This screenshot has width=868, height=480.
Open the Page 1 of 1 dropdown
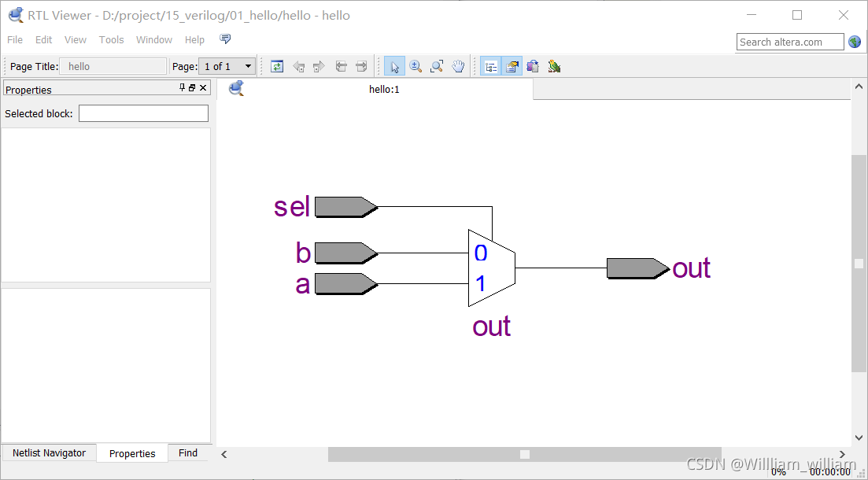(227, 66)
